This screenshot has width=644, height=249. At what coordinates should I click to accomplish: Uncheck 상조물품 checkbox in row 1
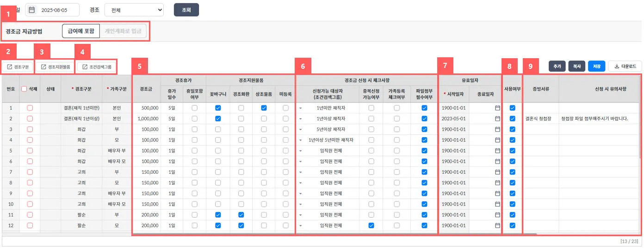click(264, 108)
